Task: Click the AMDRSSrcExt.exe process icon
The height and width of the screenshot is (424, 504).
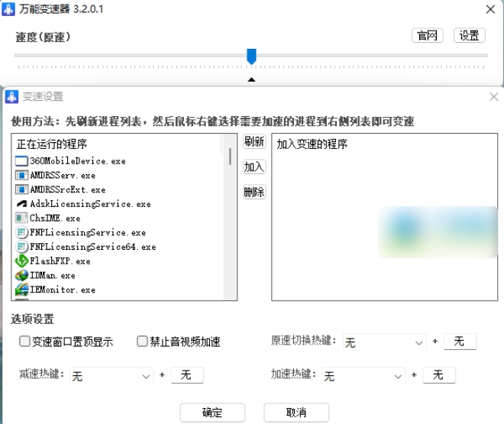Action: (21, 189)
